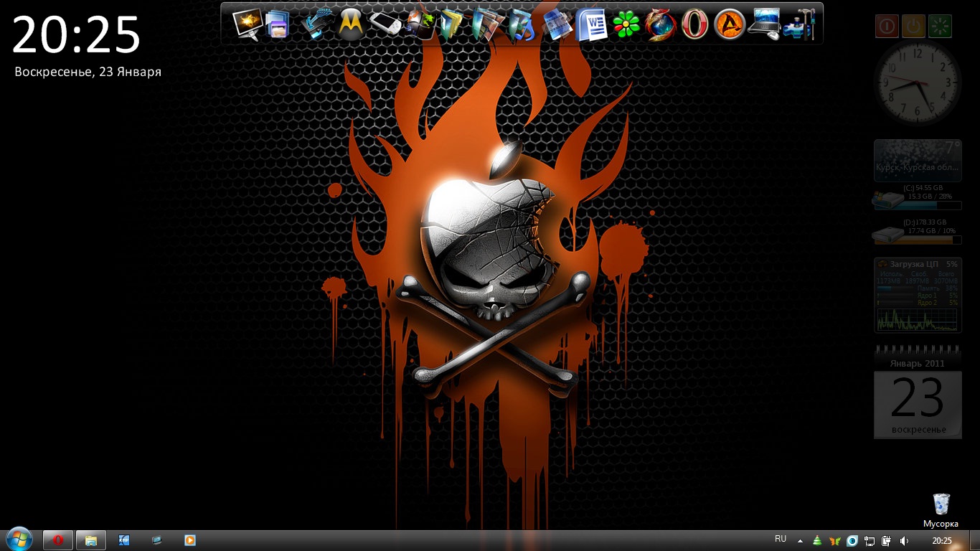Open Opera browser from the dock

tap(695, 24)
